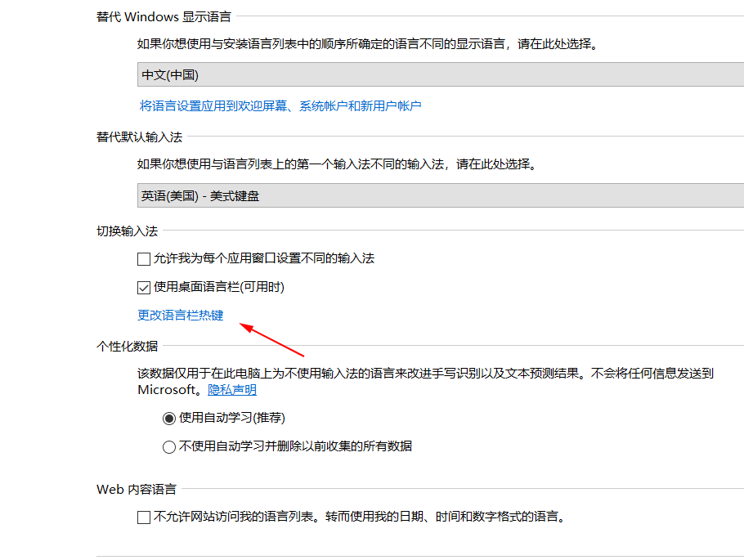Click the 替代默认输入法 section heading
744x560 pixels.
(x=140, y=137)
